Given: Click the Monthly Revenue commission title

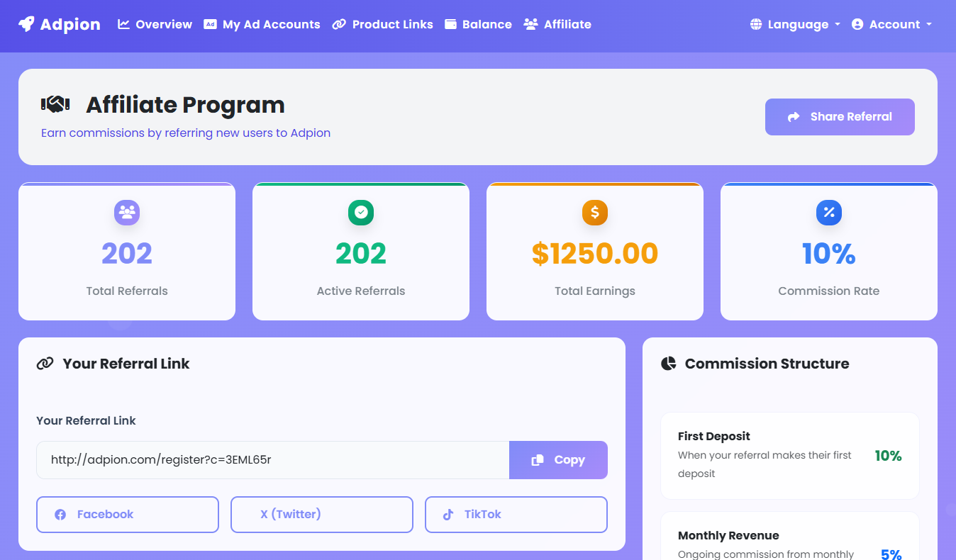Looking at the screenshot, I should tap(728, 535).
